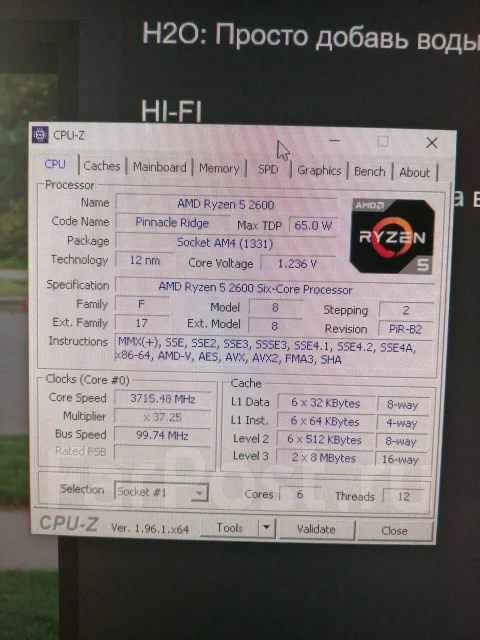Switch to the Bench tab

(x=369, y=171)
